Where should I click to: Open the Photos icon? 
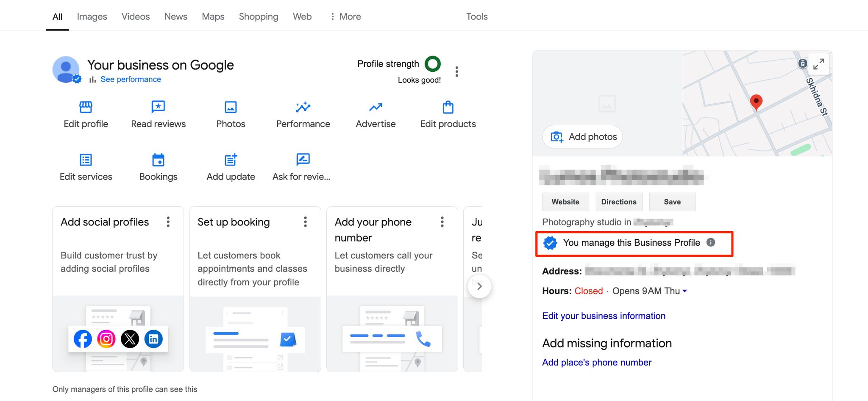(231, 107)
